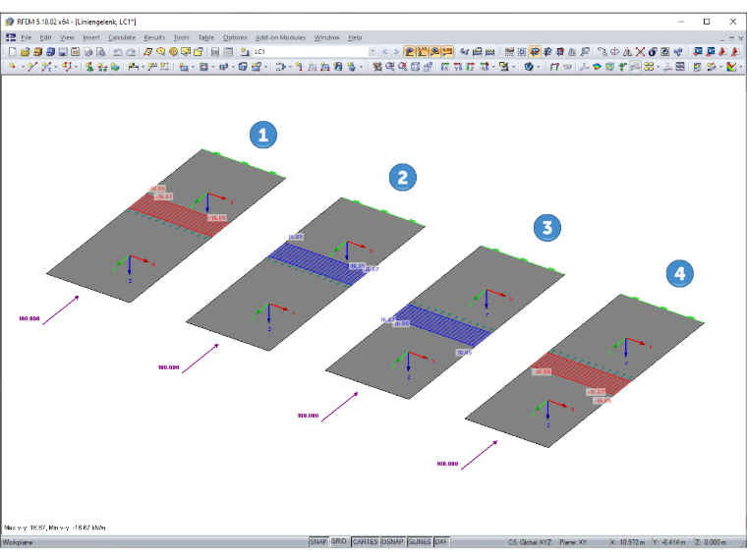
Task: Expand the surface tool dropdown arrow
Action: pos(193,67)
